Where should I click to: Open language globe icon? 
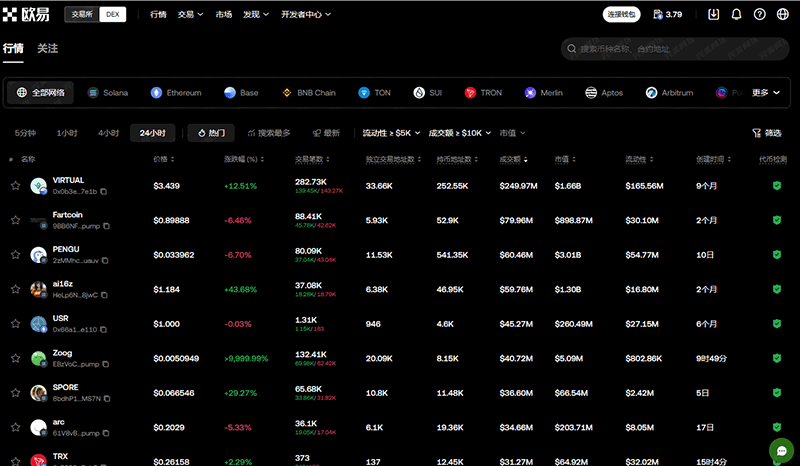click(x=783, y=14)
